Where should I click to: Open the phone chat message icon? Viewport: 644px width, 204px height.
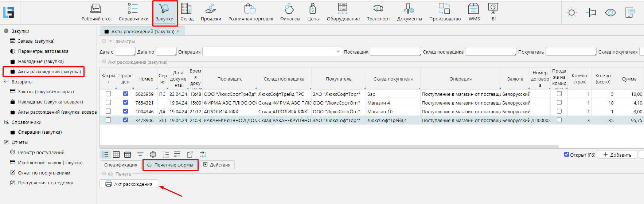click(x=630, y=13)
